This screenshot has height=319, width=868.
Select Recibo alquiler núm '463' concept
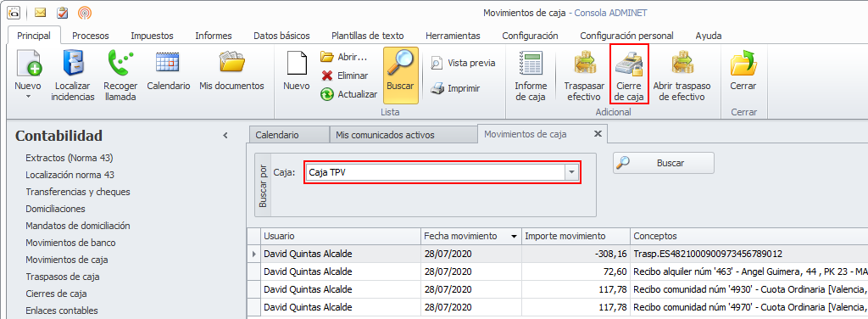(x=748, y=271)
